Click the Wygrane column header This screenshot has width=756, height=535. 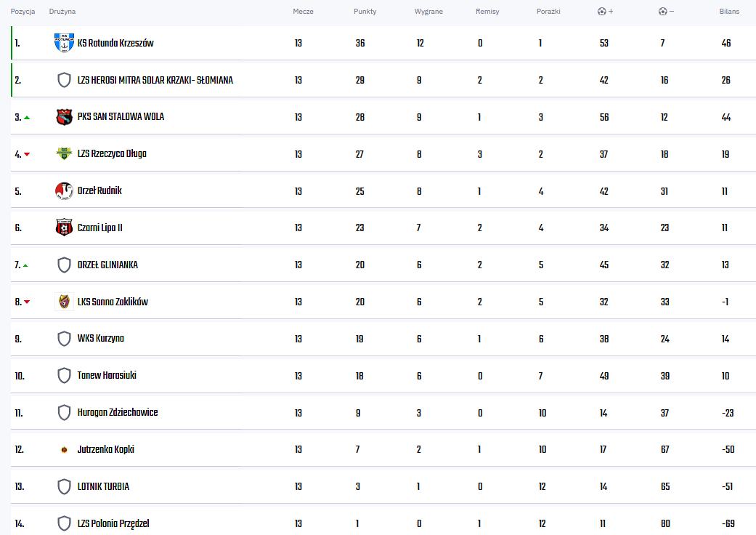(428, 12)
